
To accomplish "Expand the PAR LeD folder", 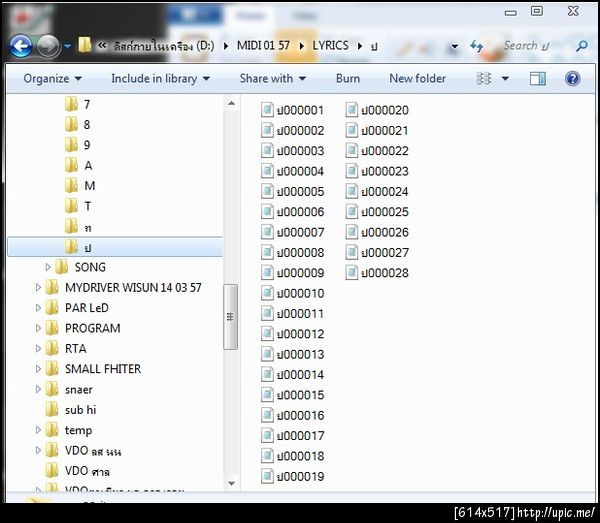I will click(38, 308).
